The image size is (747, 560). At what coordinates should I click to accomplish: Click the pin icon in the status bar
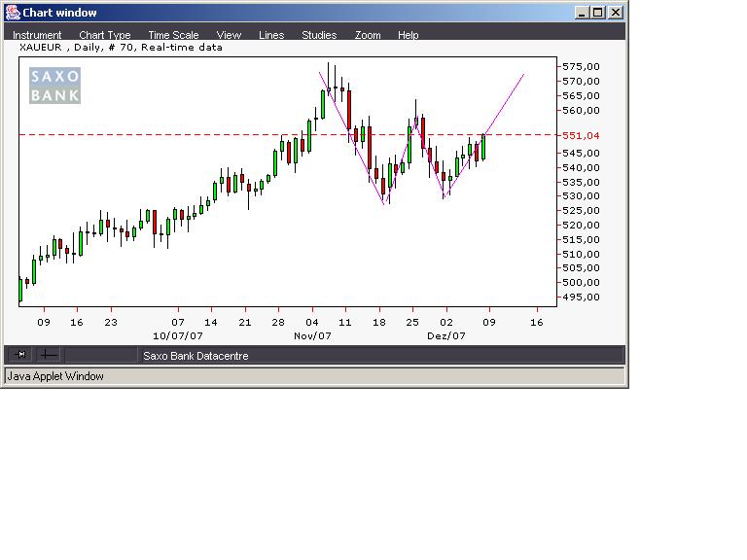coord(20,355)
